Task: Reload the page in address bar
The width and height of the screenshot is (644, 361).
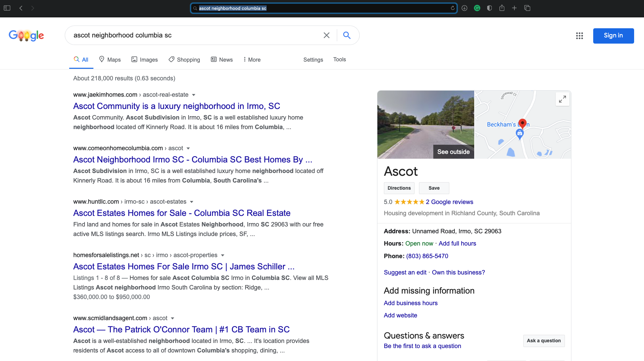Action: [453, 8]
